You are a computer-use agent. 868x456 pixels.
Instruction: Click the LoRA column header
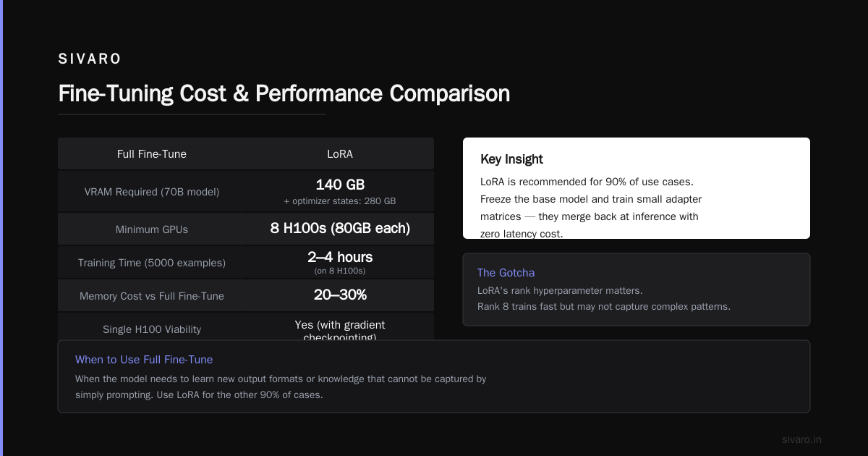coord(340,154)
